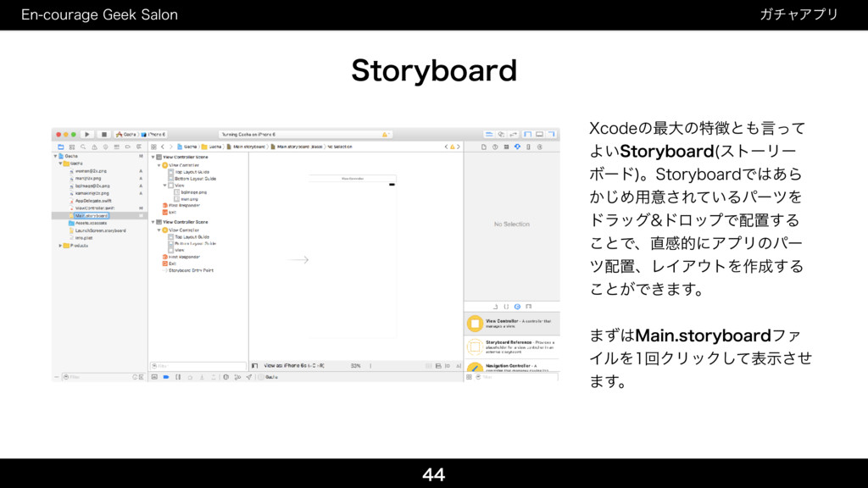Open the iPhone 6 device dropdown
Screen dimensions: 868x488
pyautogui.click(x=153, y=135)
